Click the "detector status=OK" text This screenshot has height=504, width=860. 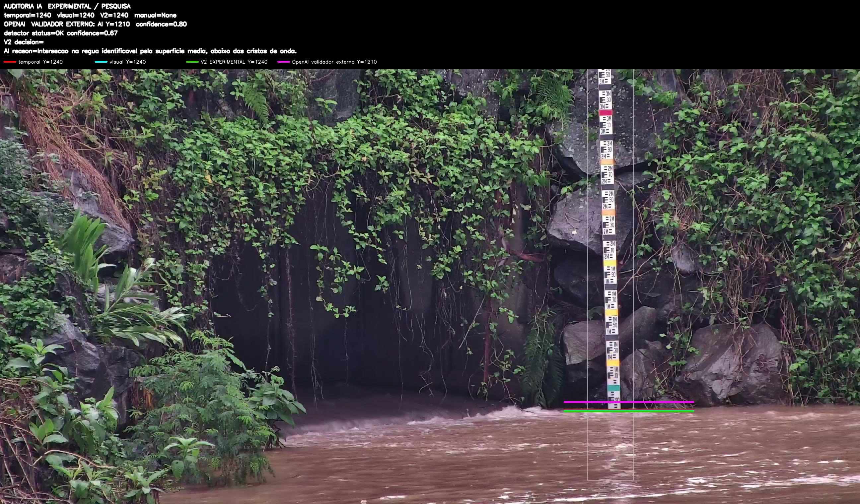coord(34,33)
